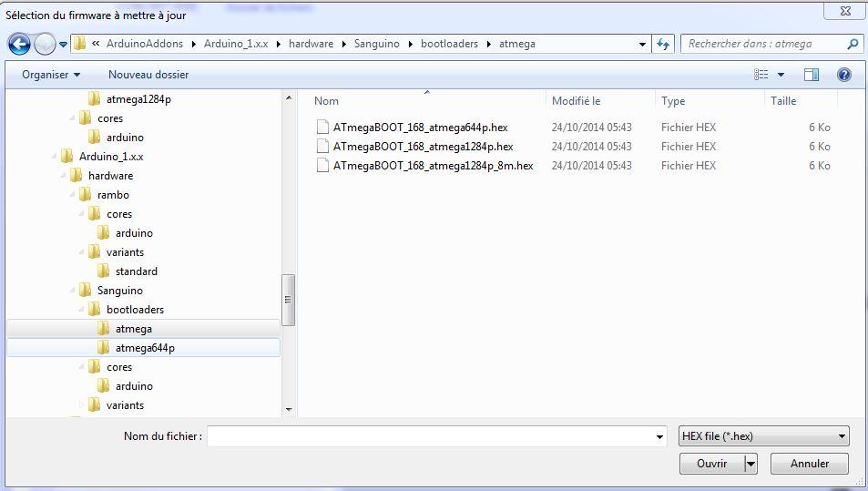868x491 pixels.
Task: Open the HEX file (*.hex) type dropdown
Action: (763, 436)
